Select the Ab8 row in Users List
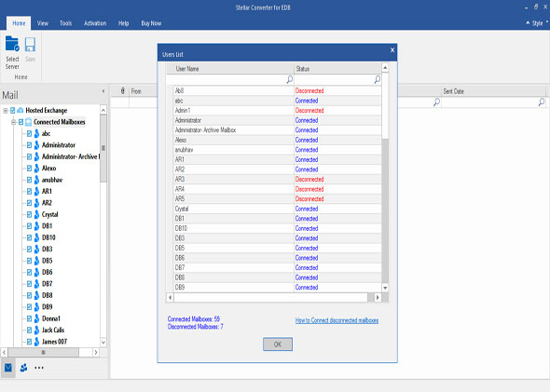The image size is (550, 392). [278, 90]
